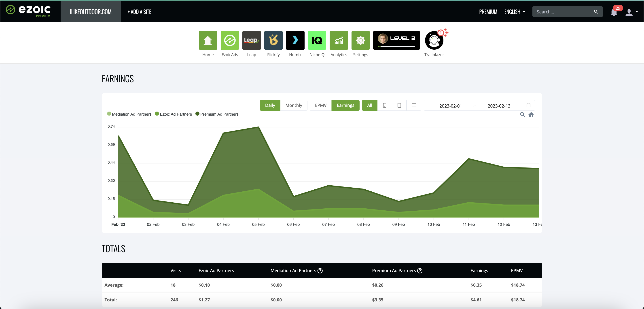Click the average Premium value $0.26
644x309 pixels.
377,285
